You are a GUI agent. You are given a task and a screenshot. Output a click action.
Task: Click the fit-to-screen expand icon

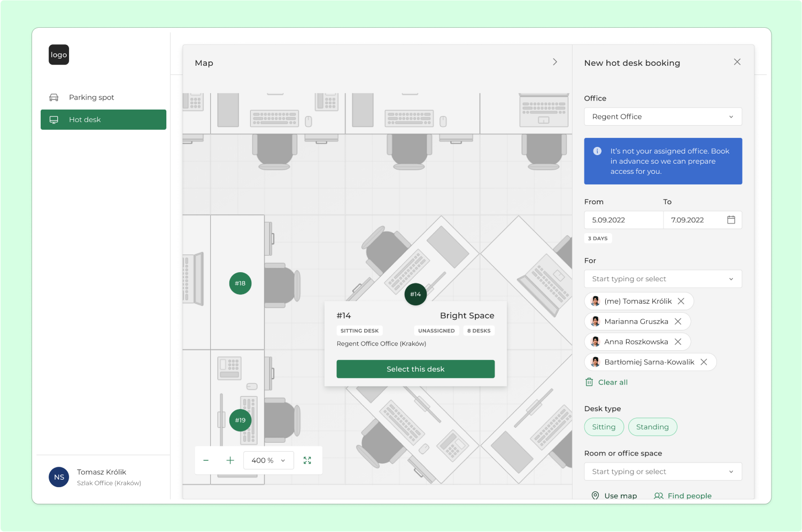(x=307, y=460)
